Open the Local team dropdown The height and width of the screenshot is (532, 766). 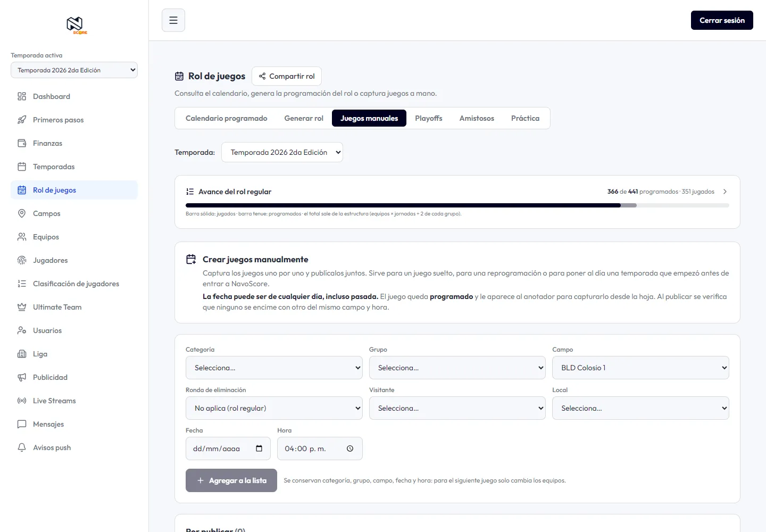(x=640, y=408)
